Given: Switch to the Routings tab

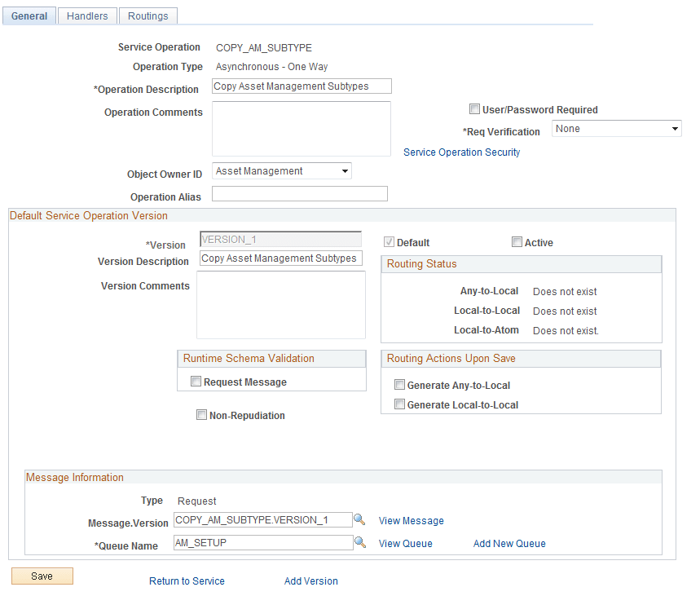Looking at the screenshot, I should point(147,15).
